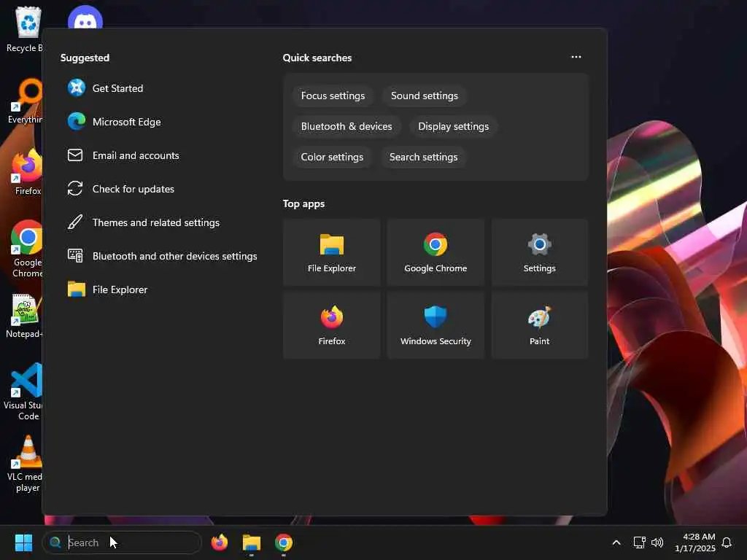Launch the Google Chrome tile in Top apps
Screen dimensions: 747x560
436,252
